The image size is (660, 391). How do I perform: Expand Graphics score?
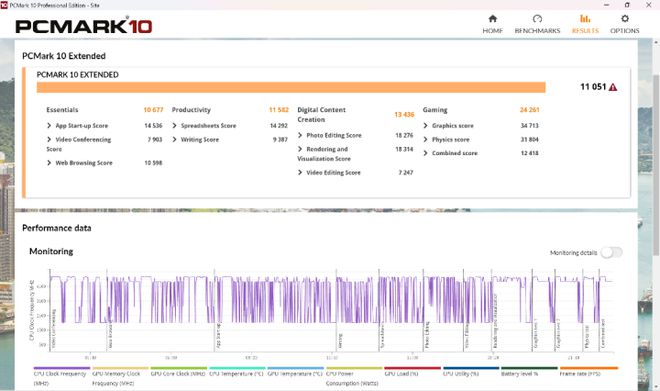point(426,125)
